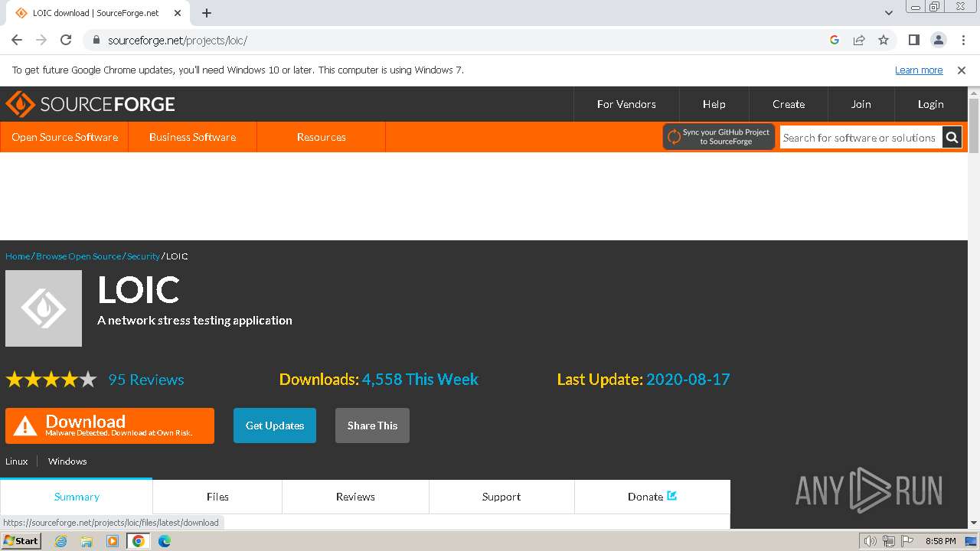Open the tab search dropdown
Viewport: 980px width, 551px height.
click(889, 13)
